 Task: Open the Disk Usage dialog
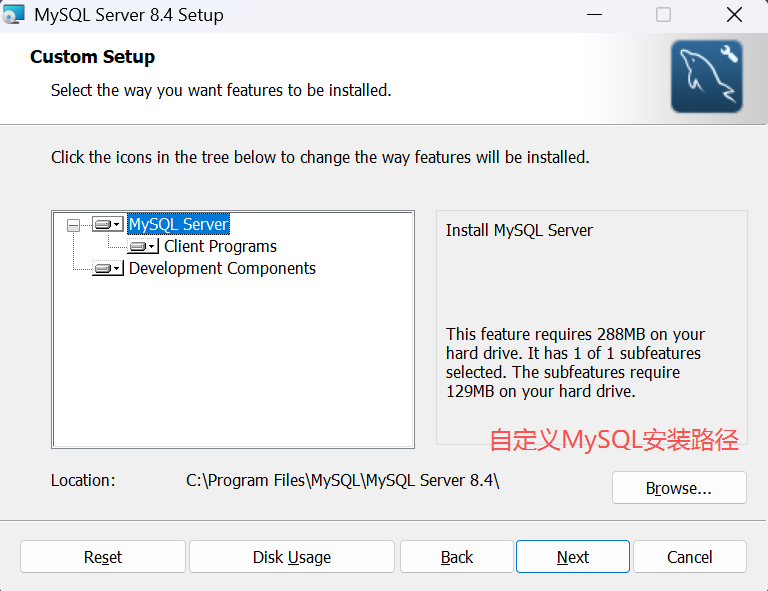click(x=292, y=557)
